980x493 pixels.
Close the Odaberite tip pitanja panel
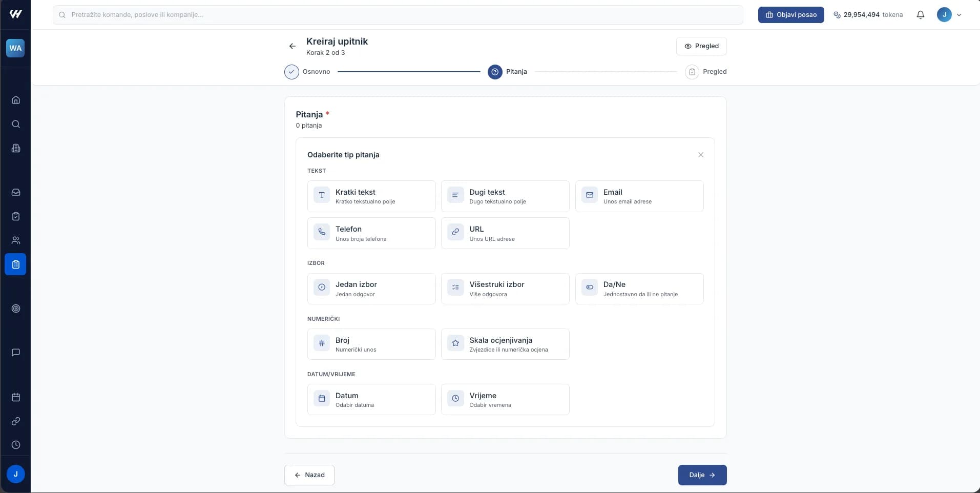[701, 155]
